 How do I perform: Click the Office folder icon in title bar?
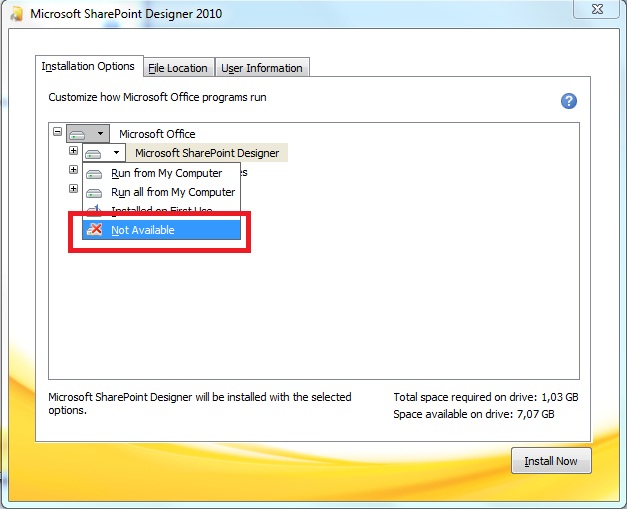pyautogui.click(x=16, y=14)
